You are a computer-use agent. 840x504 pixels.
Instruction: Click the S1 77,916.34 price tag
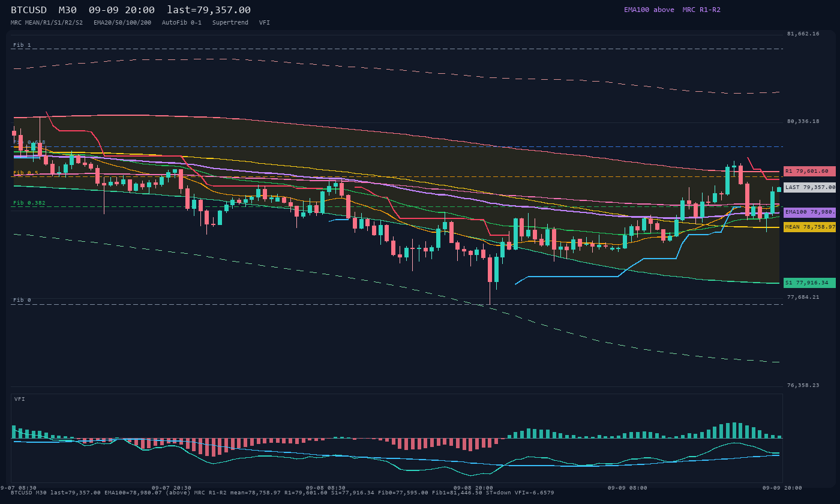point(809,283)
